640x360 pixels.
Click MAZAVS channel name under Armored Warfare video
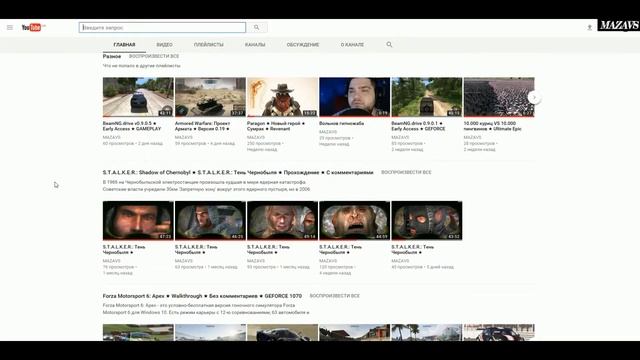point(184,138)
